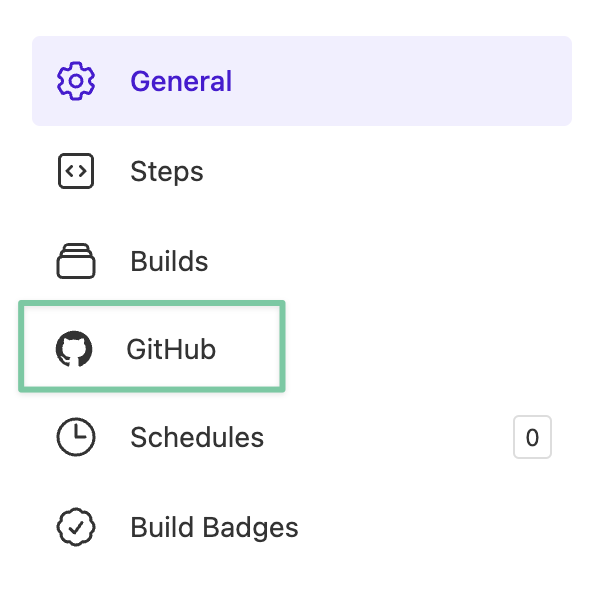Click the Schedules clock icon
This screenshot has height=603, width=603.
76,437
